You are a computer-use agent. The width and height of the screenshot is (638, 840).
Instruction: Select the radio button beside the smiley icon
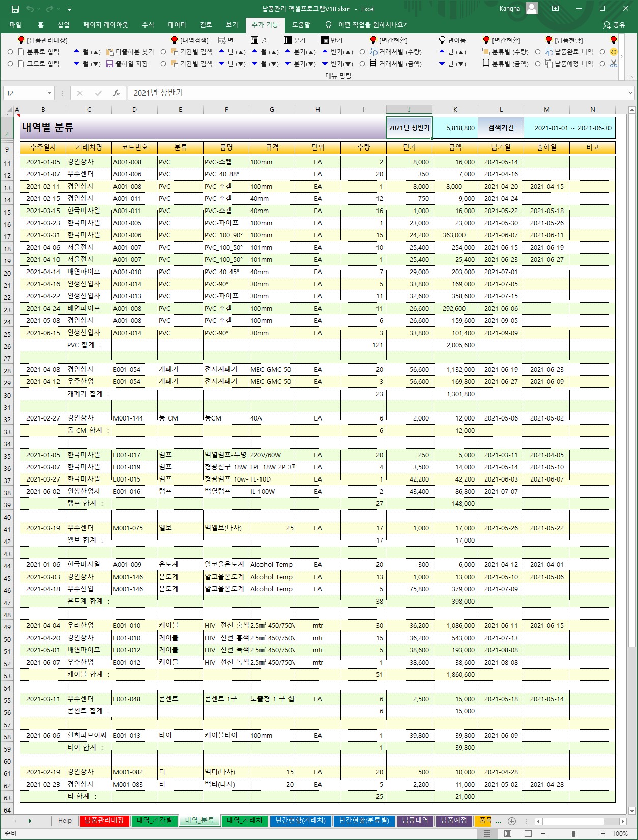[x=602, y=52]
